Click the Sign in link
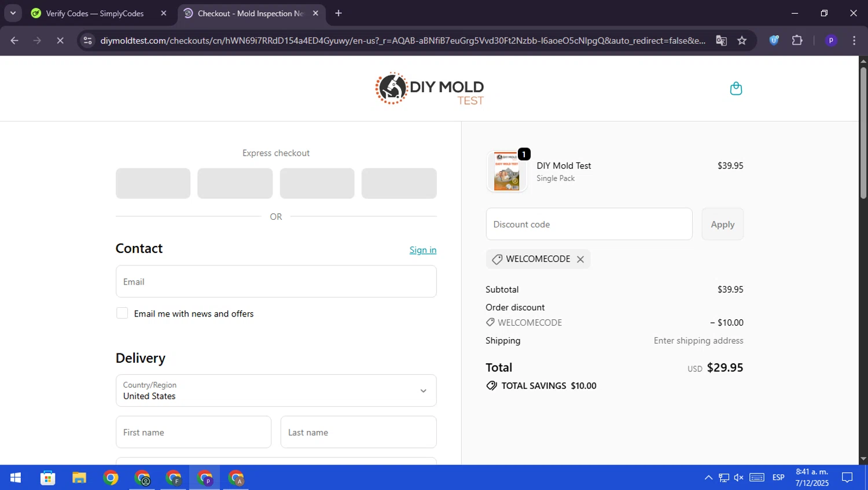This screenshot has height=490, width=868. 423,250
